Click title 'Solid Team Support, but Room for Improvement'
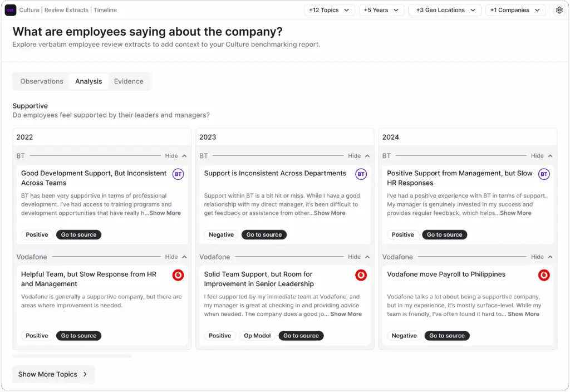 (x=259, y=280)
